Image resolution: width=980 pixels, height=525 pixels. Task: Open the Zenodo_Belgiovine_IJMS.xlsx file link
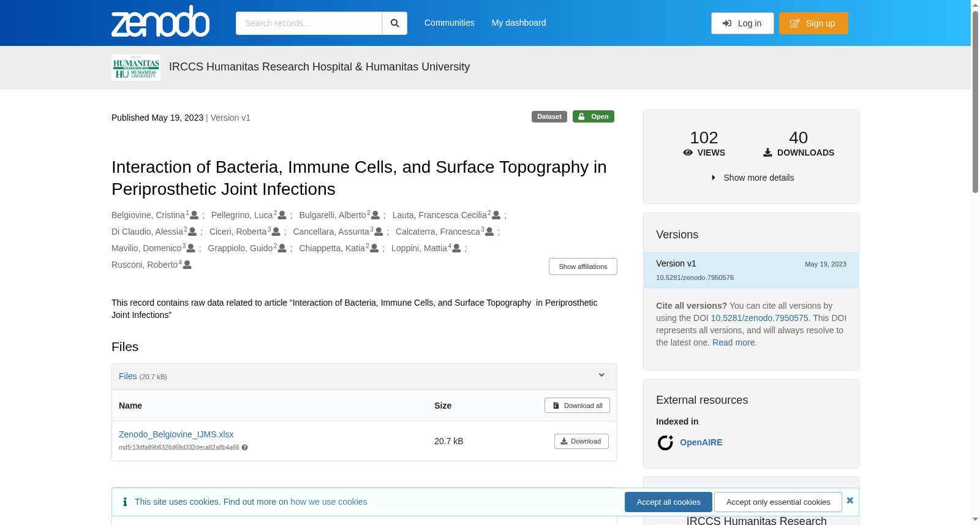(x=176, y=434)
